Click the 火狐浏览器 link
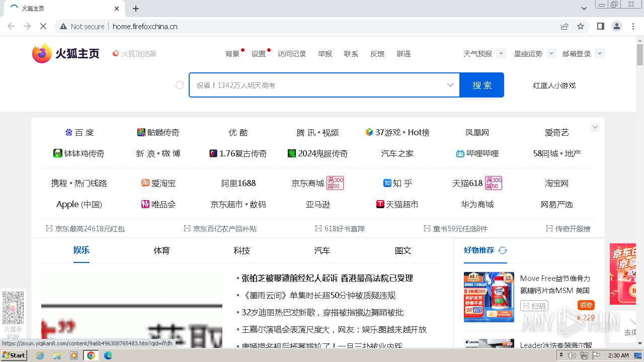The height and width of the screenshot is (362, 644). point(134,54)
